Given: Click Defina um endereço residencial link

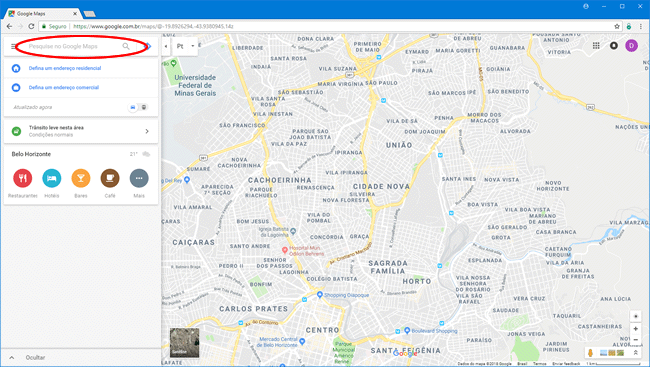Looking at the screenshot, I should (65, 68).
